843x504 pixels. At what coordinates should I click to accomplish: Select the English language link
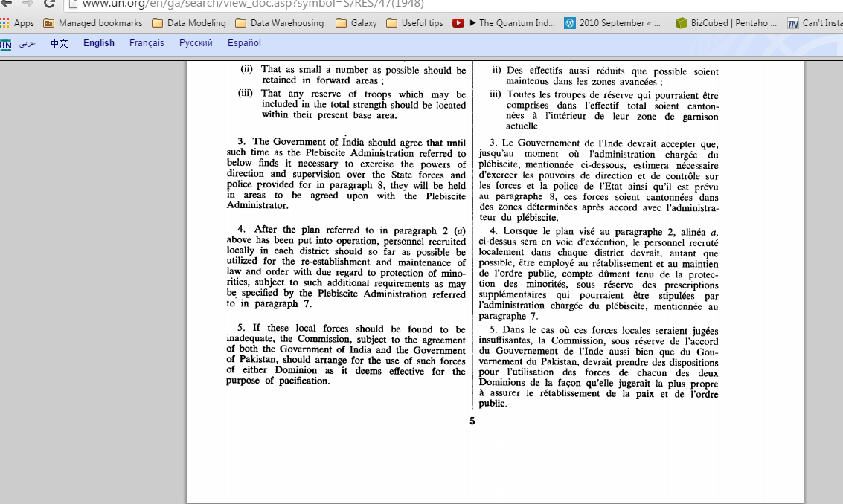99,43
